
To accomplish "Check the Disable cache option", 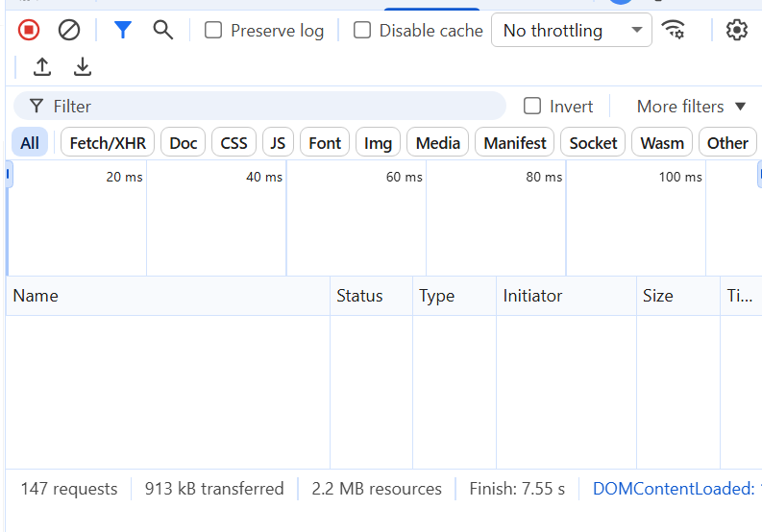I will coord(362,31).
